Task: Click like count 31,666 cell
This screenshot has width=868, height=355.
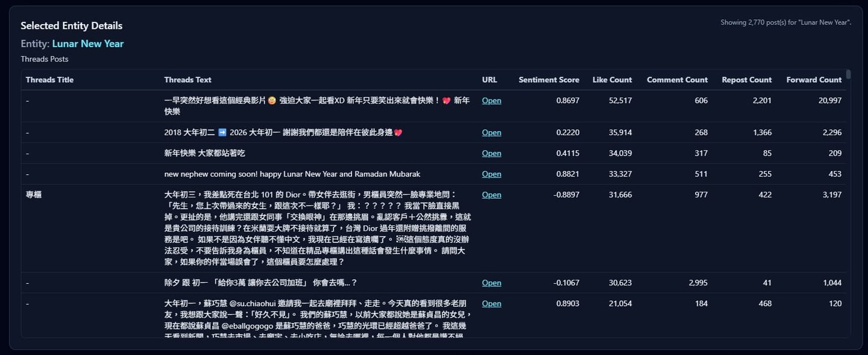Action: point(620,195)
